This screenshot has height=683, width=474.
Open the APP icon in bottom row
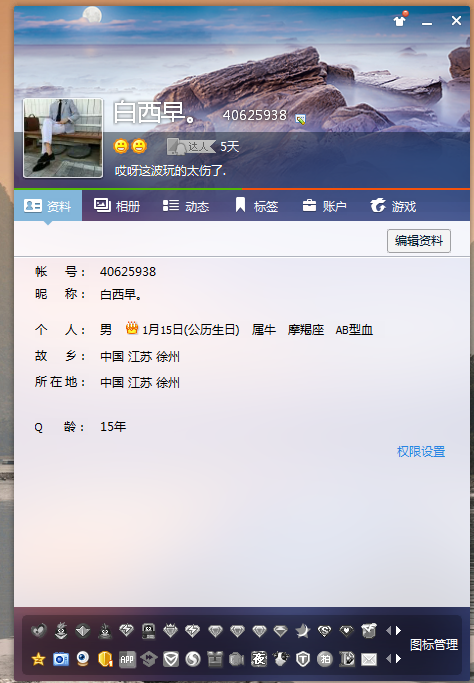[127, 659]
